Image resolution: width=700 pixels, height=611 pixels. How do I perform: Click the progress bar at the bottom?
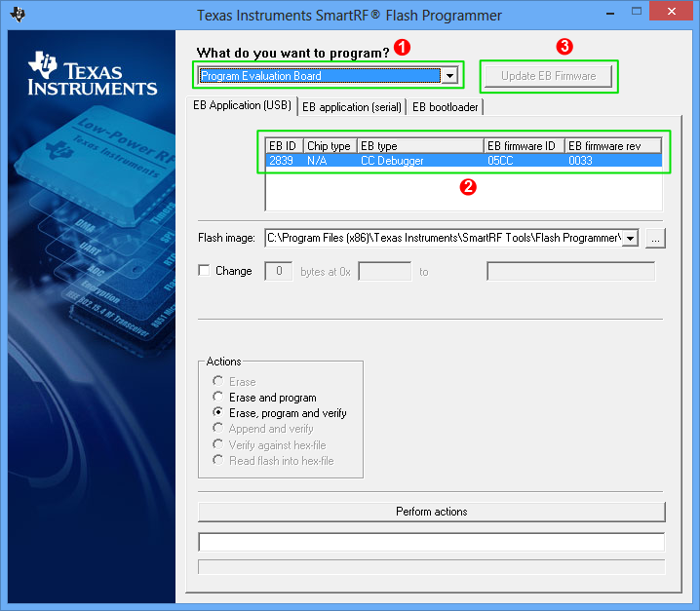point(431,566)
